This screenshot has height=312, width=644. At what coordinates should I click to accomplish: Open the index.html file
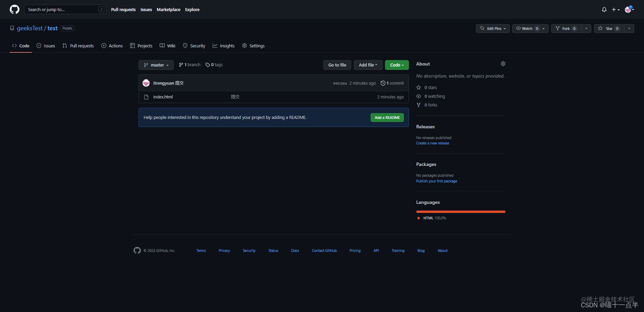(x=163, y=97)
